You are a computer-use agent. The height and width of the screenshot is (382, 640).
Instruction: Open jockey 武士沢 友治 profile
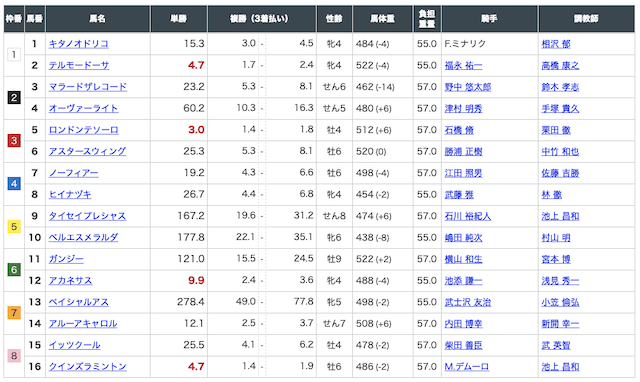468,302
